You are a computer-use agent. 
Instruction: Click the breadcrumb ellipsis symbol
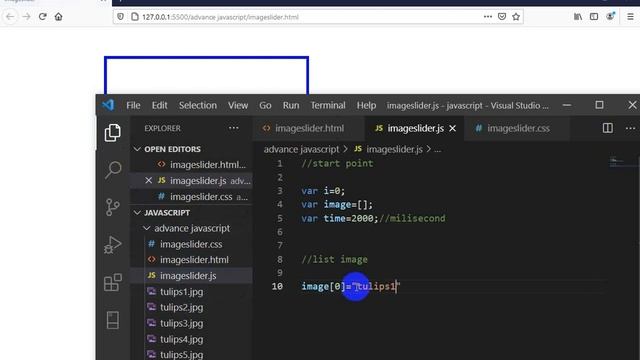(438, 150)
